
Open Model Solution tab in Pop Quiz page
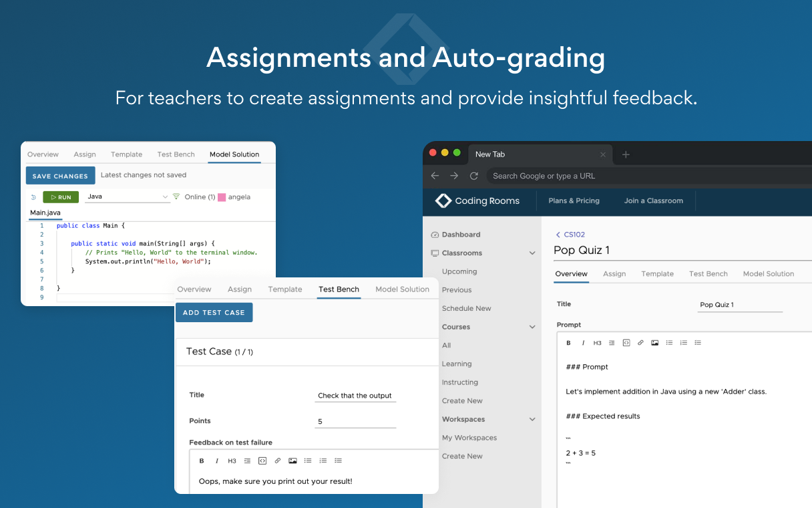tap(769, 274)
